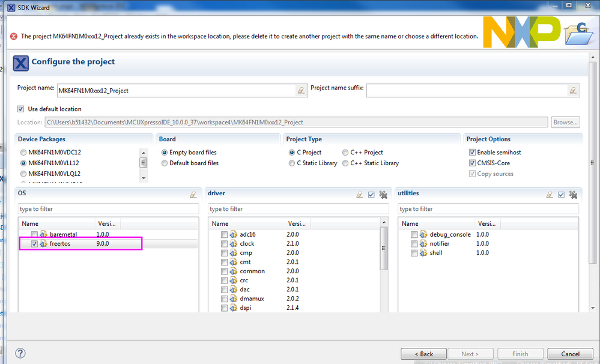600x364 pixels.
Task: Click the shell component icon
Action: click(423, 253)
